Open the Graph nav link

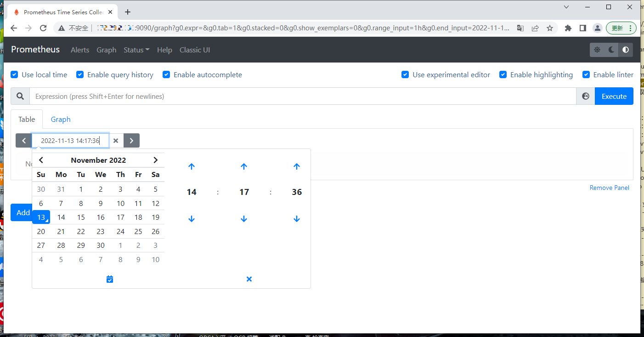coord(107,50)
